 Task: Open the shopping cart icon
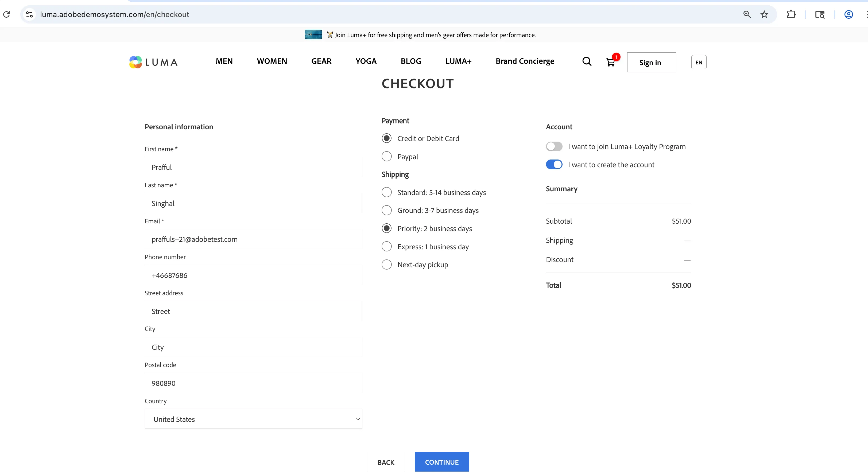(x=611, y=62)
